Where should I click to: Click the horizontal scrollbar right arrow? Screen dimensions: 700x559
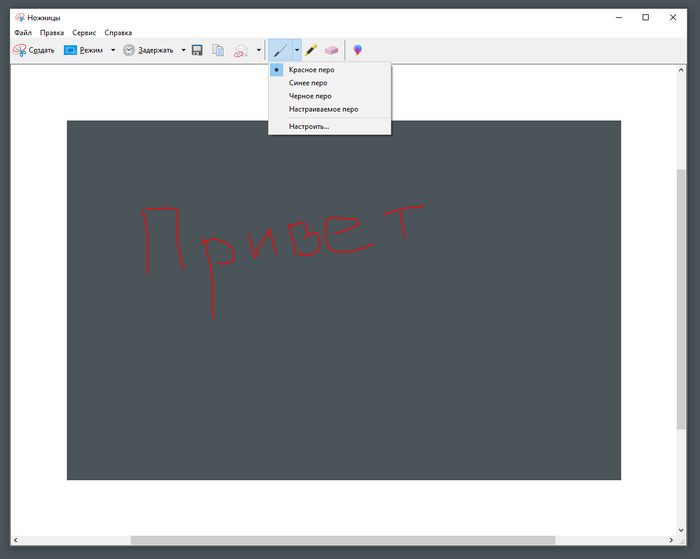point(671,540)
